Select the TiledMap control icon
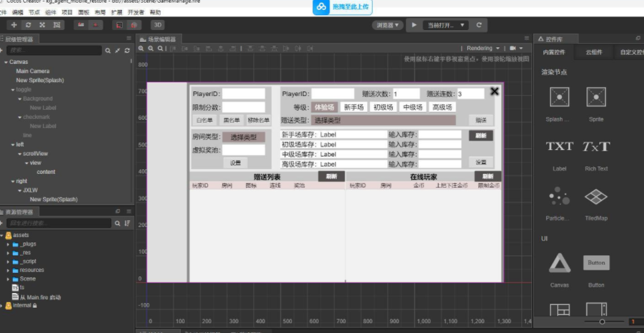644x333 pixels. pyautogui.click(x=596, y=197)
